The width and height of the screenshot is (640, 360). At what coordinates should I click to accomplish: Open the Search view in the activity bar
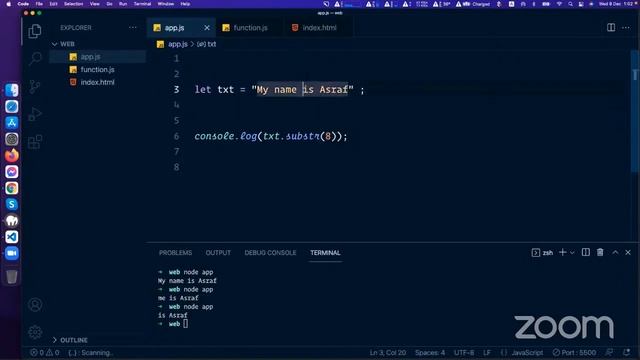click(x=35, y=58)
